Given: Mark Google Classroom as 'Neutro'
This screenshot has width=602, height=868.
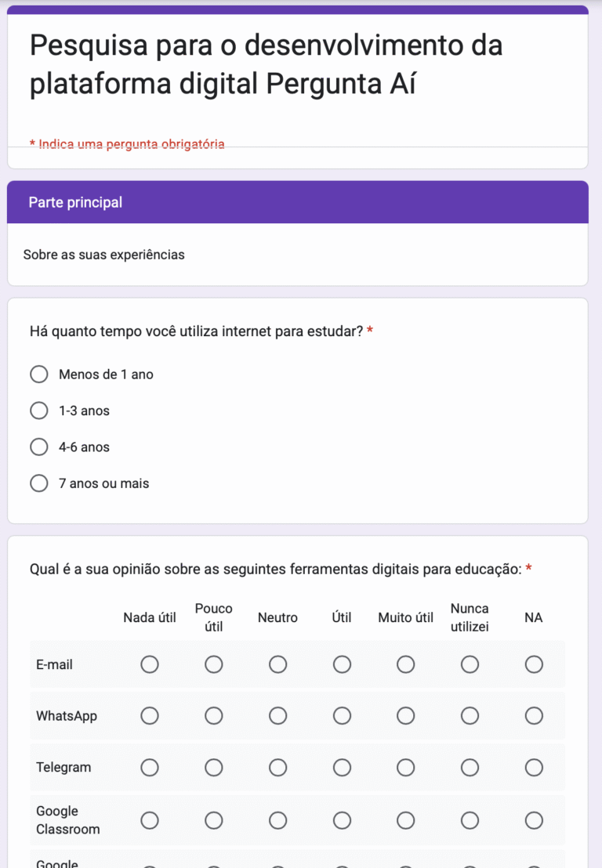Looking at the screenshot, I should click(277, 820).
